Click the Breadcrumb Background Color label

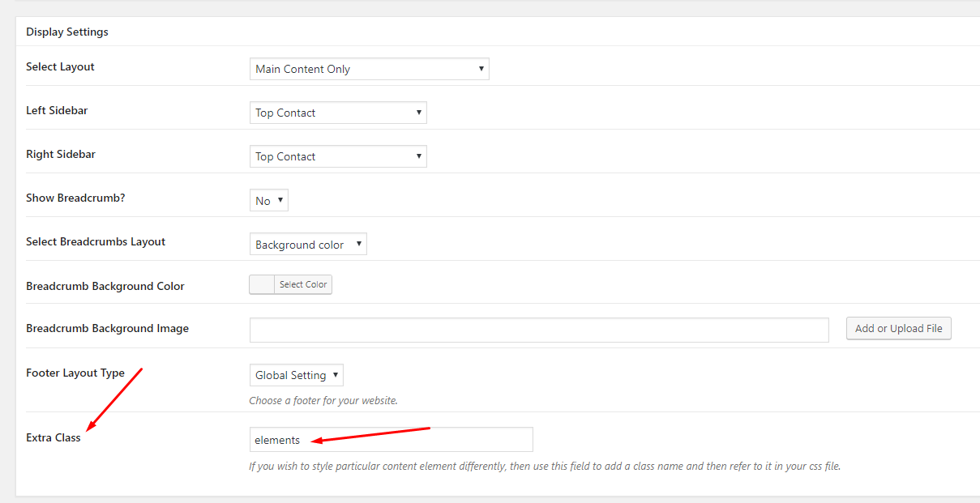(x=105, y=286)
